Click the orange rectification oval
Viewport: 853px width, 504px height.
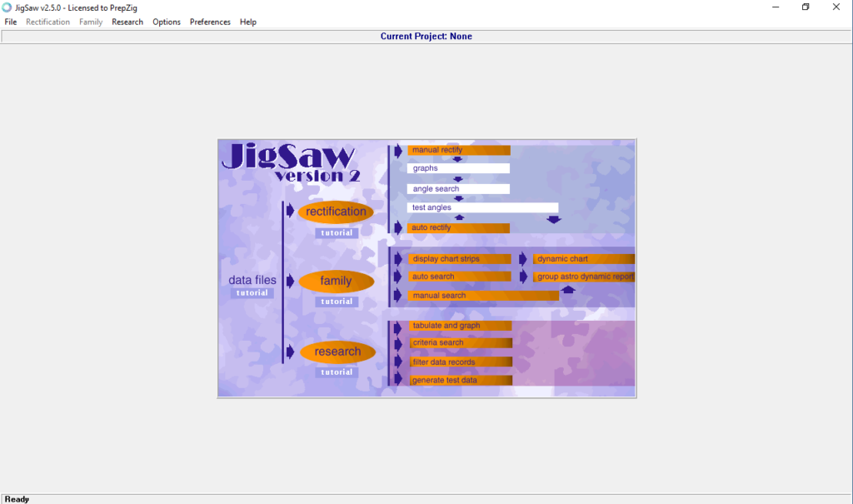pyautogui.click(x=336, y=212)
